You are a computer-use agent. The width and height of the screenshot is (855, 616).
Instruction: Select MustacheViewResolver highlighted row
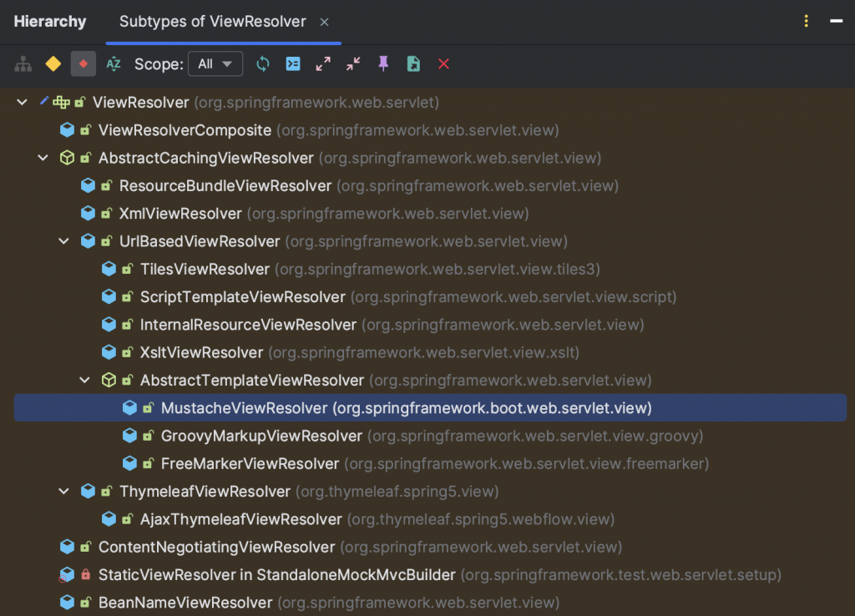tap(430, 408)
